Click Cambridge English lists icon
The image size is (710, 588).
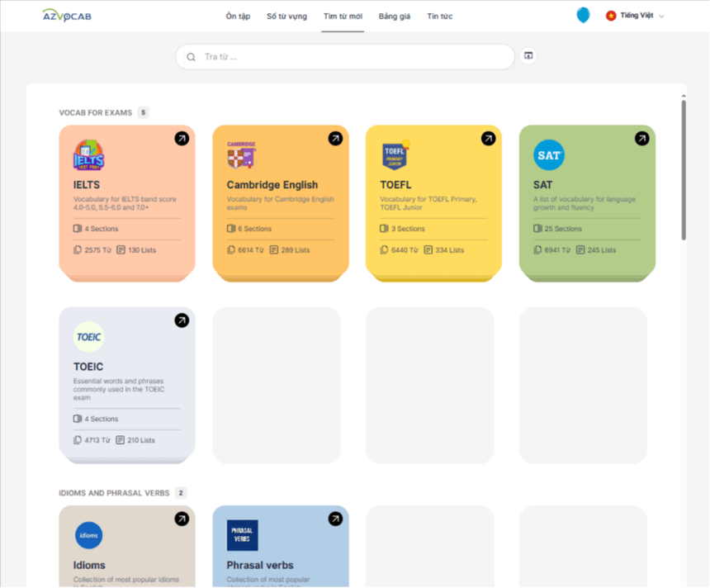[273, 250]
